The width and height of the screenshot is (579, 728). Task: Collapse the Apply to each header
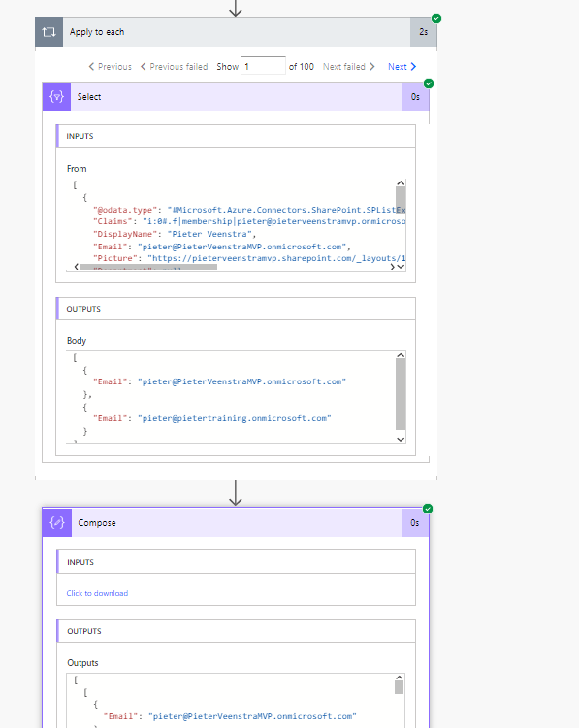[x=236, y=32]
